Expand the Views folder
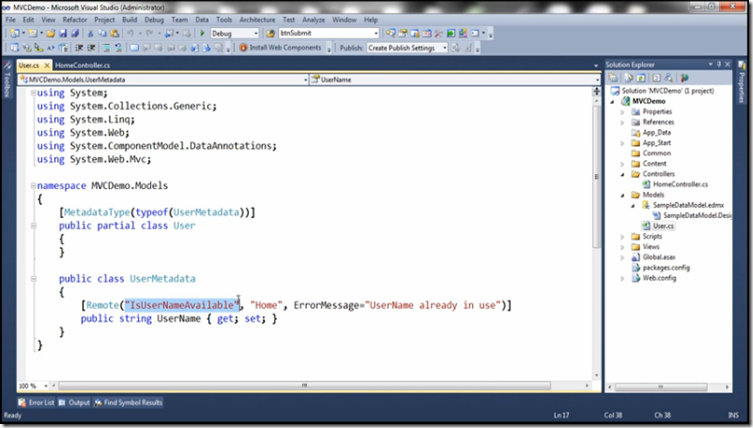 (622, 247)
